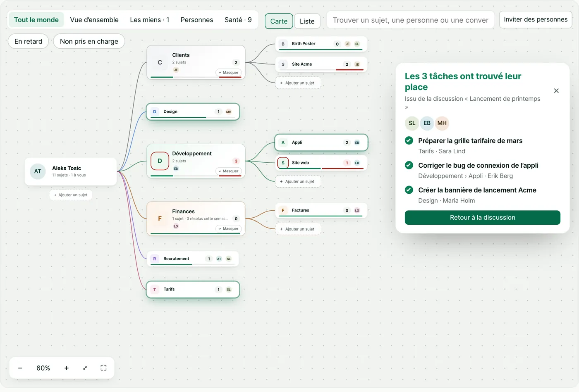Close the tasks notification panel
Screen dimensions: 579x392
coord(556,91)
